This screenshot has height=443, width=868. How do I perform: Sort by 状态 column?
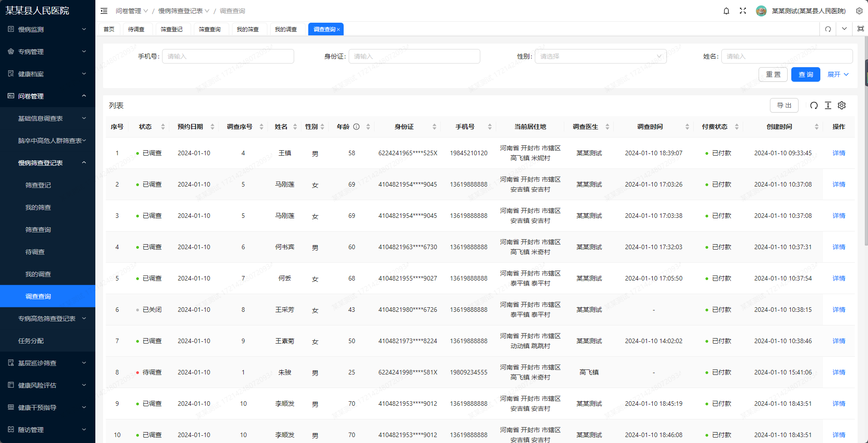tap(163, 127)
